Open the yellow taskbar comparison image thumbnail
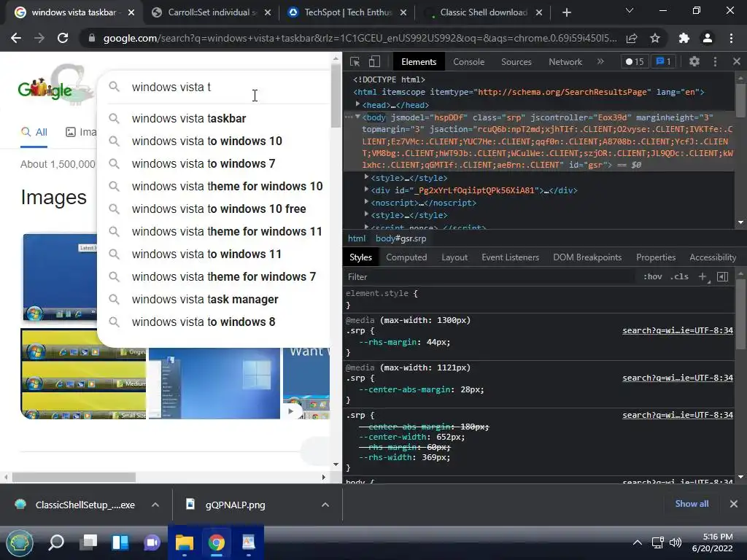Screen dimensions: 747x560 83,374
